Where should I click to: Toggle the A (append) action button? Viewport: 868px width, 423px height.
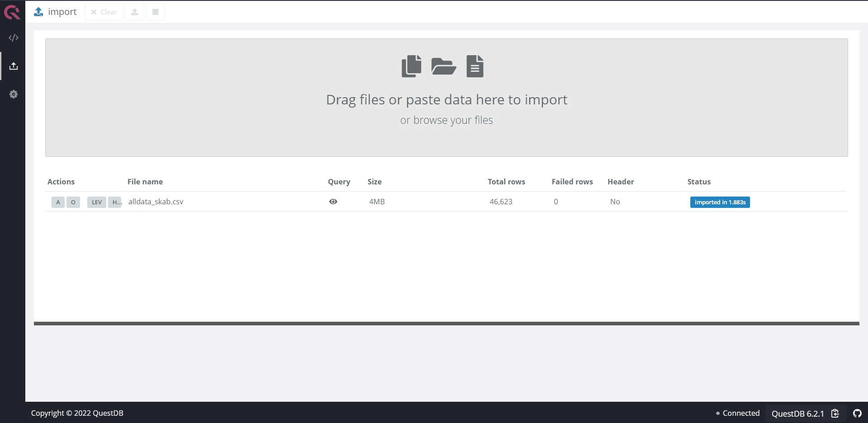[58, 202]
